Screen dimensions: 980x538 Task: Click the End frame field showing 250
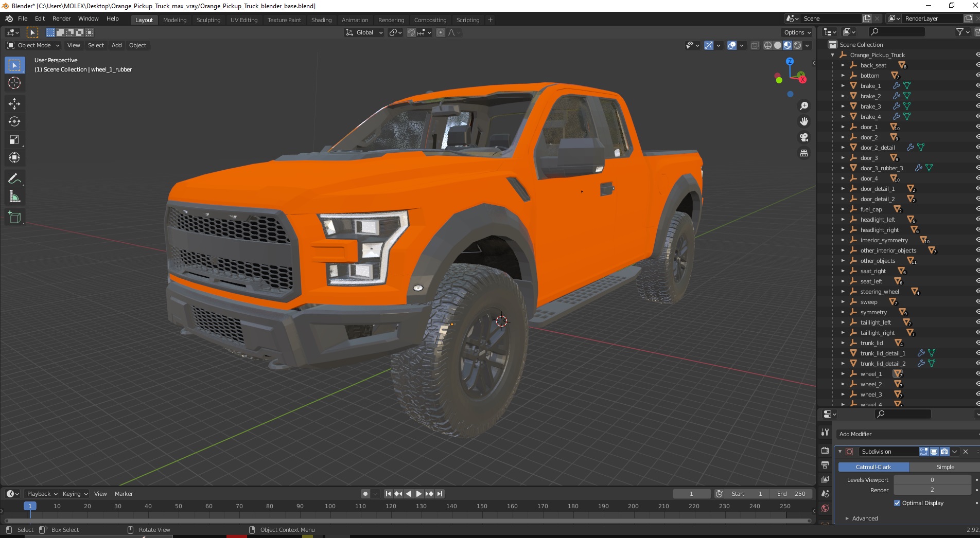pyautogui.click(x=791, y=494)
